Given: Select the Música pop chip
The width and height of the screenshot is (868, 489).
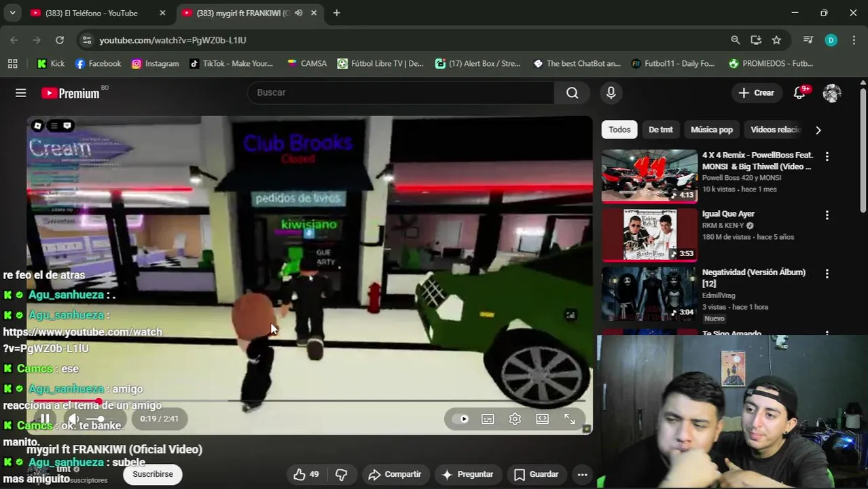Looking at the screenshot, I should pyautogui.click(x=712, y=130).
